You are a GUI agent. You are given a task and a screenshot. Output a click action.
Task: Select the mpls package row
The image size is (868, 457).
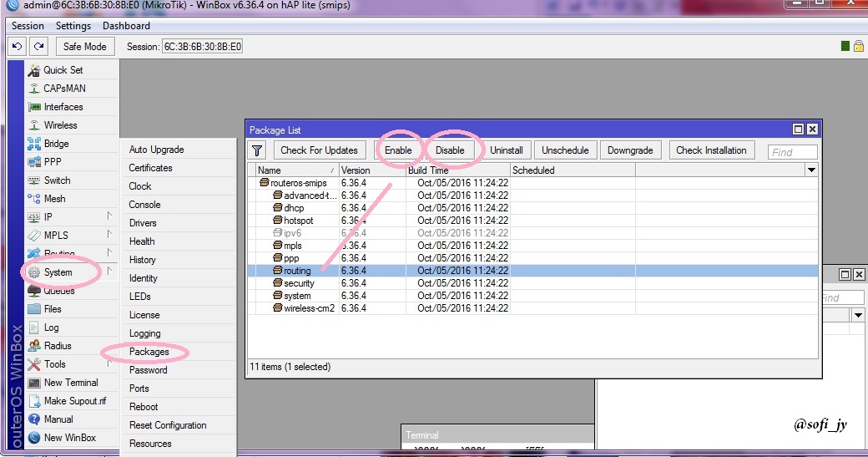pos(532,246)
